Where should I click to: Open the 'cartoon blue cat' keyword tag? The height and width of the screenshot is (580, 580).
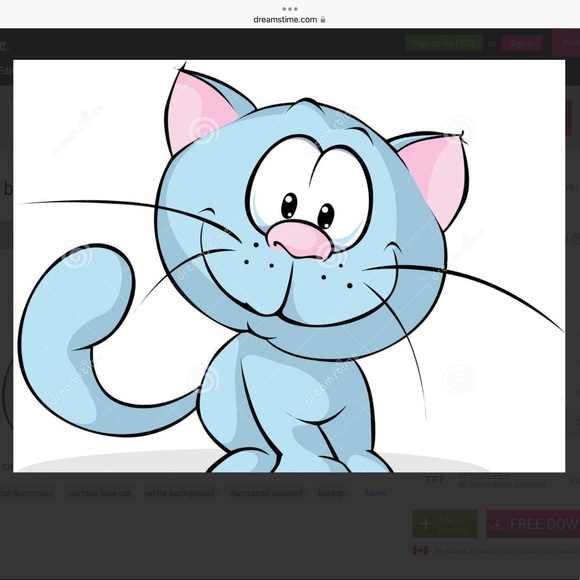point(100,493)
